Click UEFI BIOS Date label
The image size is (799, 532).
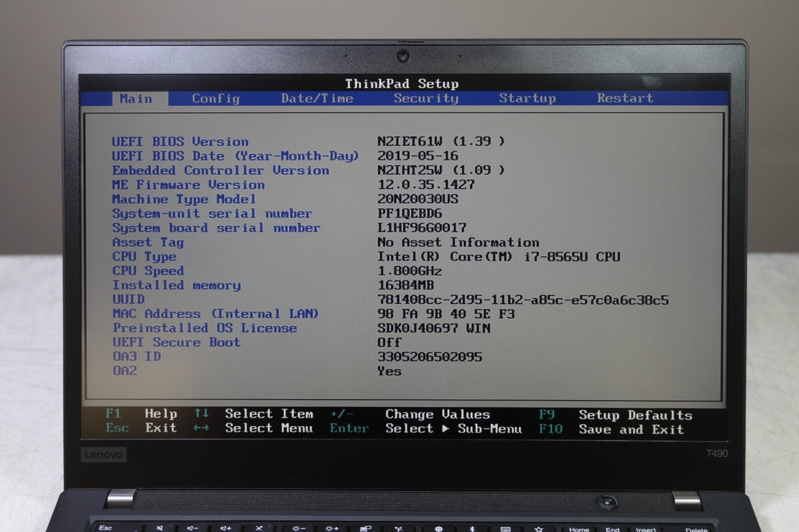click(x=235, y=156)
